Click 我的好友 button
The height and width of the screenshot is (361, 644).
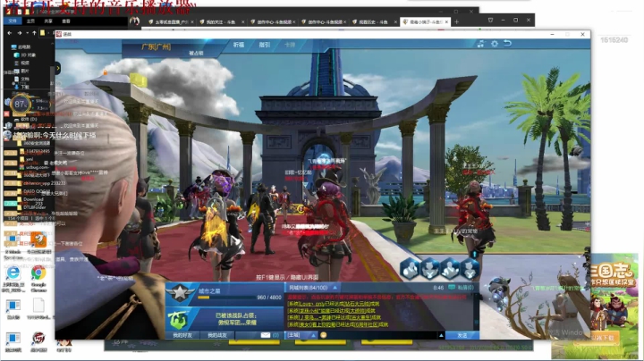click(182, 335)
